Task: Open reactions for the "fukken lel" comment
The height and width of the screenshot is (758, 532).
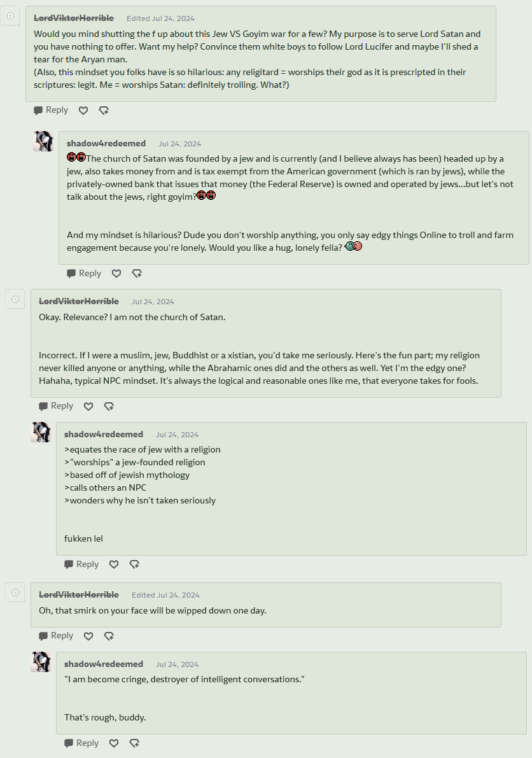Action: coord(134,564)
